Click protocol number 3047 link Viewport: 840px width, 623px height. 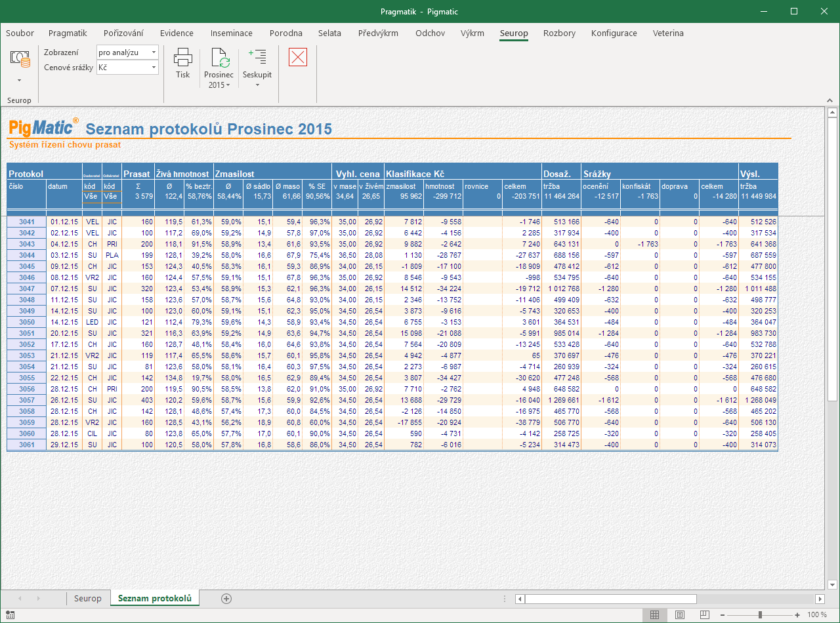tap(27, 289)
